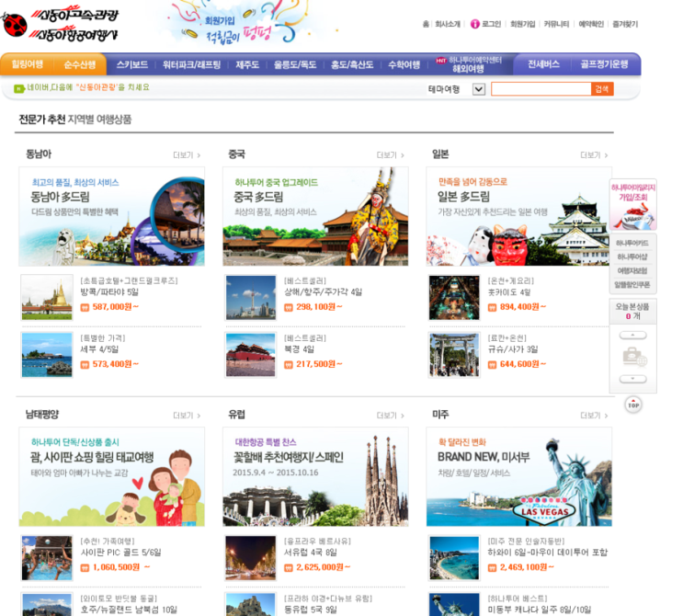This screenshot has height=616, width=683.
Task: Click the 로그인 link
Action: [x=492, y=25]
